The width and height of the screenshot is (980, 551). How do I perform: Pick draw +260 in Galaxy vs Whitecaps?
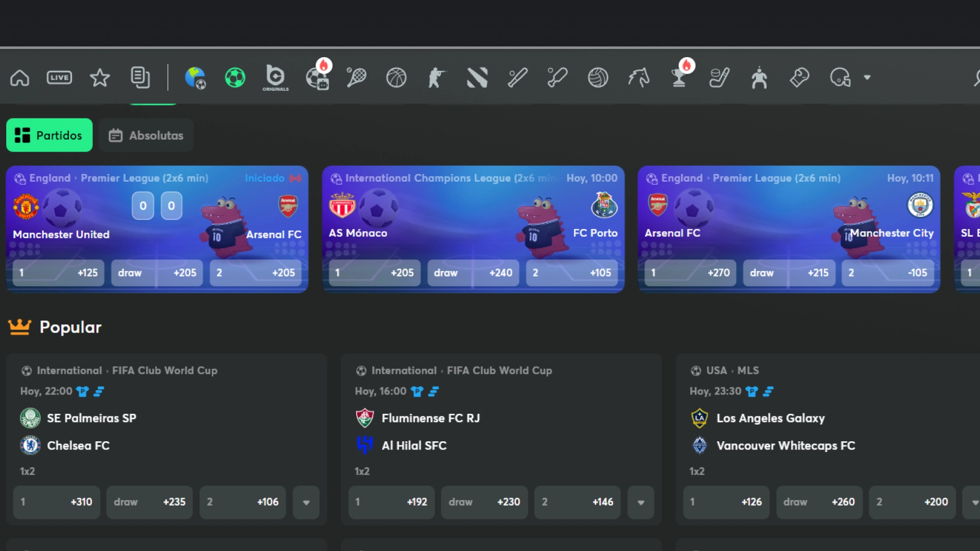pos(819,502)
